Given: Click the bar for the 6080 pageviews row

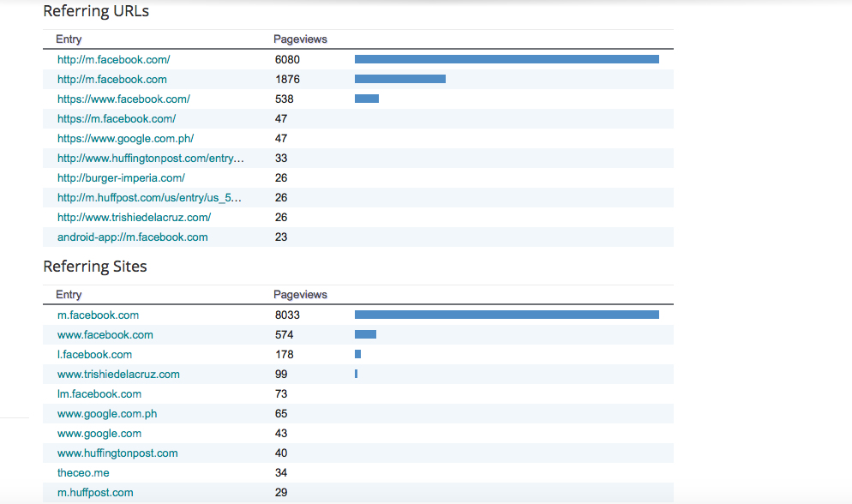Looking at the screenshot, I should tap(507, 59).
